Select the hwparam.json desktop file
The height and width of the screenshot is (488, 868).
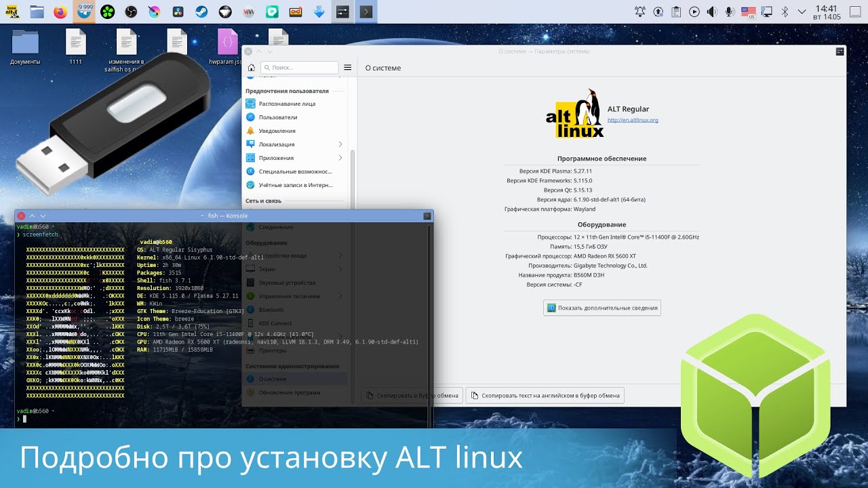click(x=226, y=47)
